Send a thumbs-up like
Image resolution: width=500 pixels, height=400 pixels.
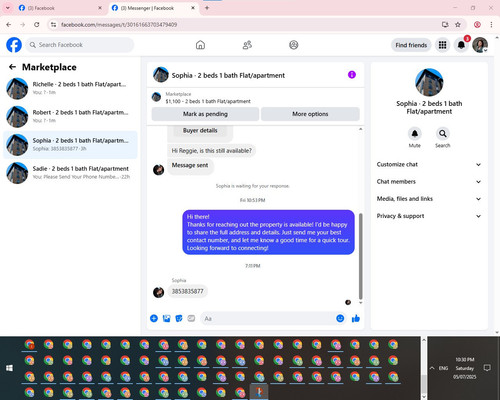click(356, 318)
